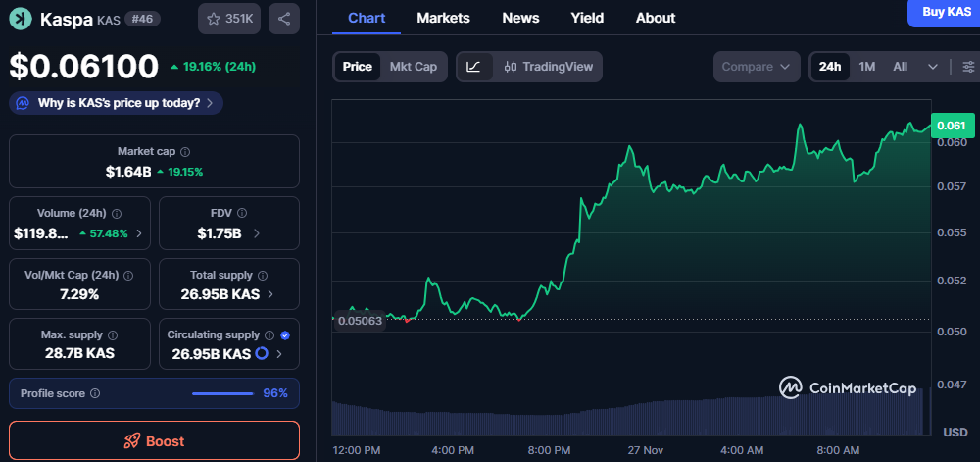980x462 pixels.
Task: Click the 27 Nov date label on chart axis
Action: pos(645,450)
